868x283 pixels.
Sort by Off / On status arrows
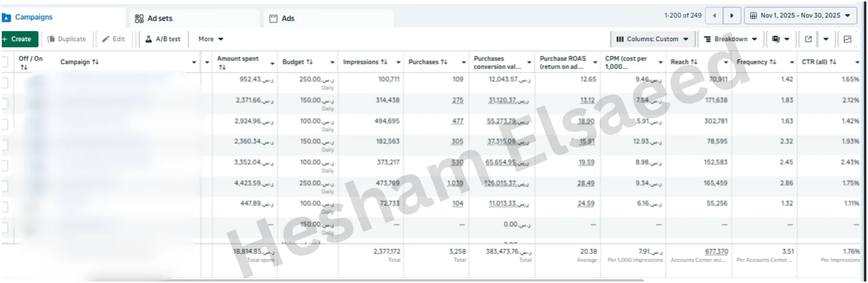pyautogui.click(x=24, y=67)
